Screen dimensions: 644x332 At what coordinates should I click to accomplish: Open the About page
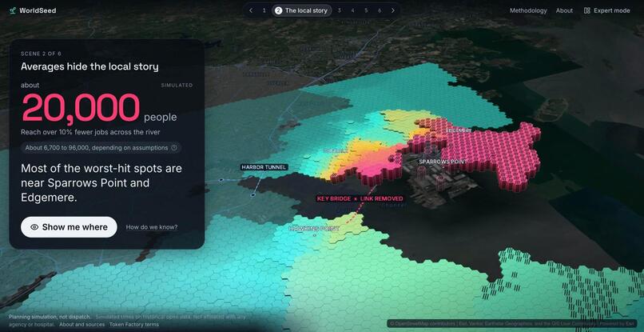(x=564, y=10)
